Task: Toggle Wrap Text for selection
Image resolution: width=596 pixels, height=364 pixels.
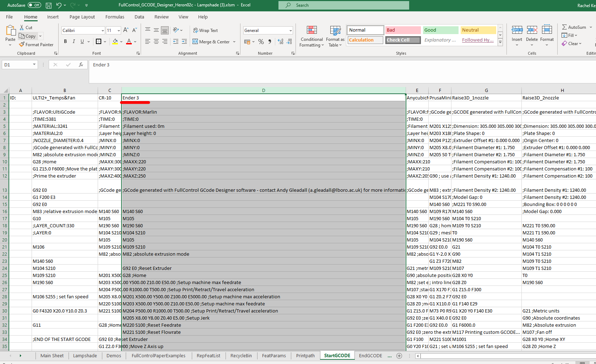Action: click(x=205, y=30)
